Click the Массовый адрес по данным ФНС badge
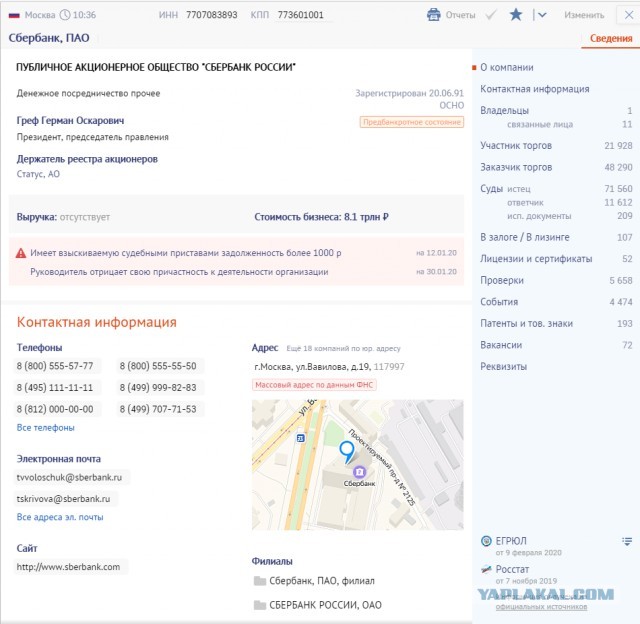 point(314,385)
